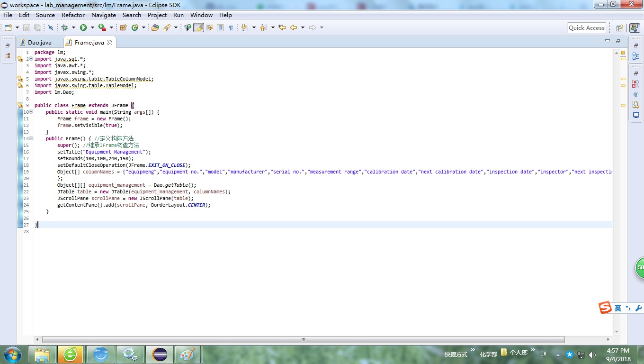Click the Back navigation arrow
The height and width of the screenshot is (364, 644).
click(294, 27)
